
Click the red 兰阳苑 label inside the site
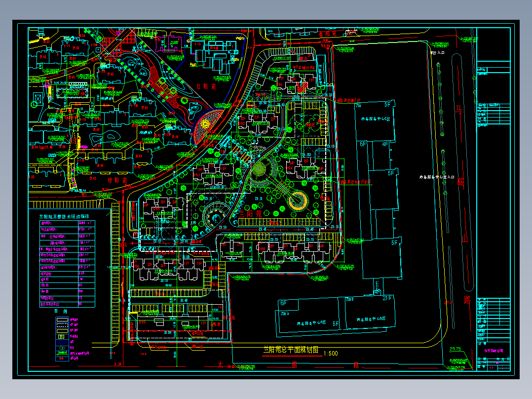coord(250,214)
